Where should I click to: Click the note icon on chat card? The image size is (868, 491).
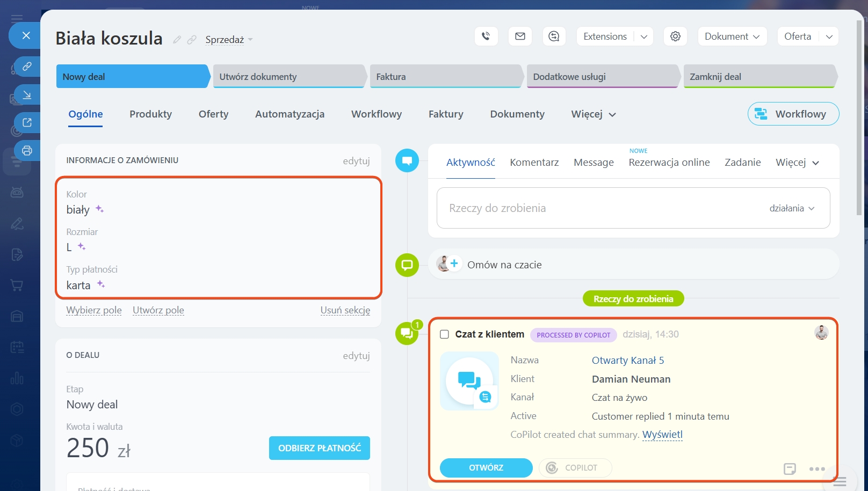(x=790, y=468)
